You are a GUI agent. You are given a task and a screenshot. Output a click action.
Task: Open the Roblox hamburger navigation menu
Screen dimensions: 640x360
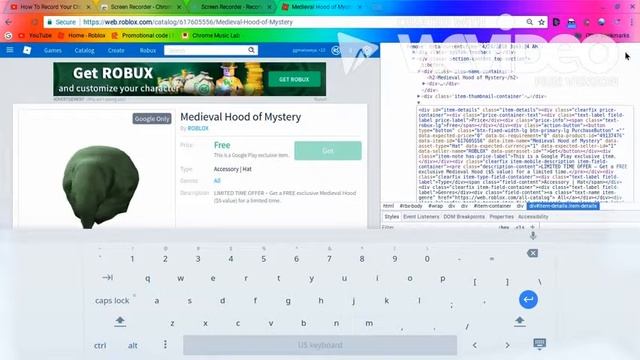click(x=10, y=50)
